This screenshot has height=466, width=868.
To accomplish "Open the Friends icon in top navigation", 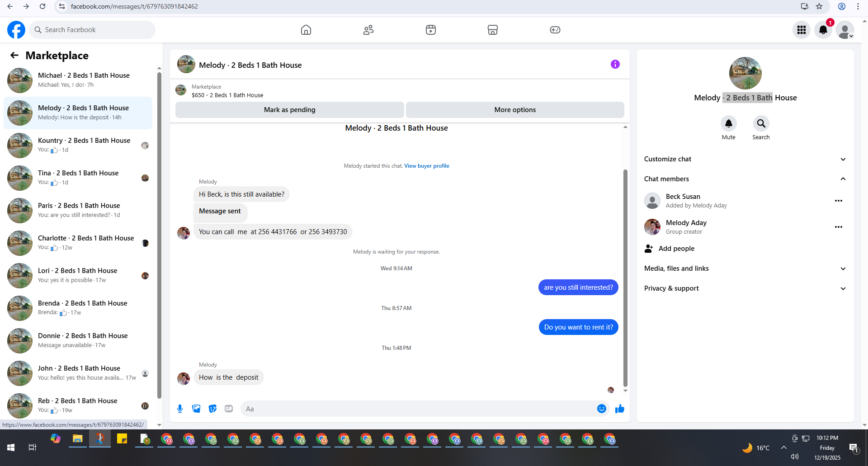I will coord(368,30).
